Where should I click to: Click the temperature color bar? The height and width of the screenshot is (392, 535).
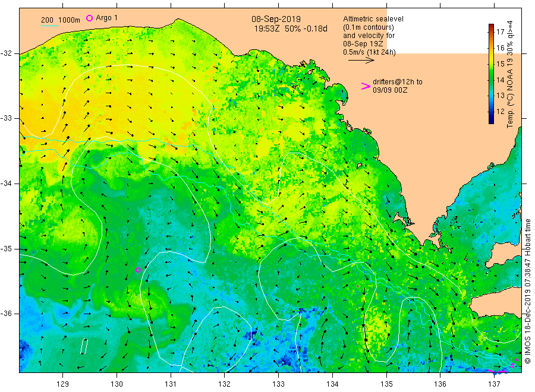click(491, 74)
